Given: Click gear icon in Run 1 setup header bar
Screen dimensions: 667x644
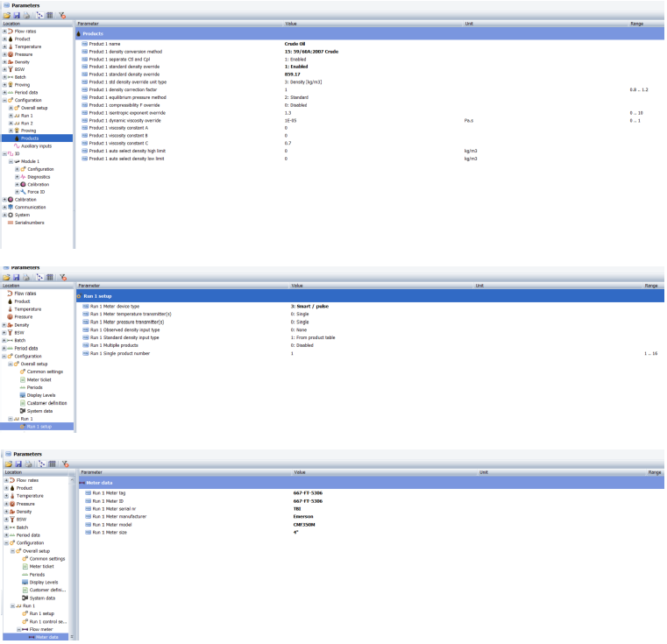Looking at the screenshot, I should (79, 296).
